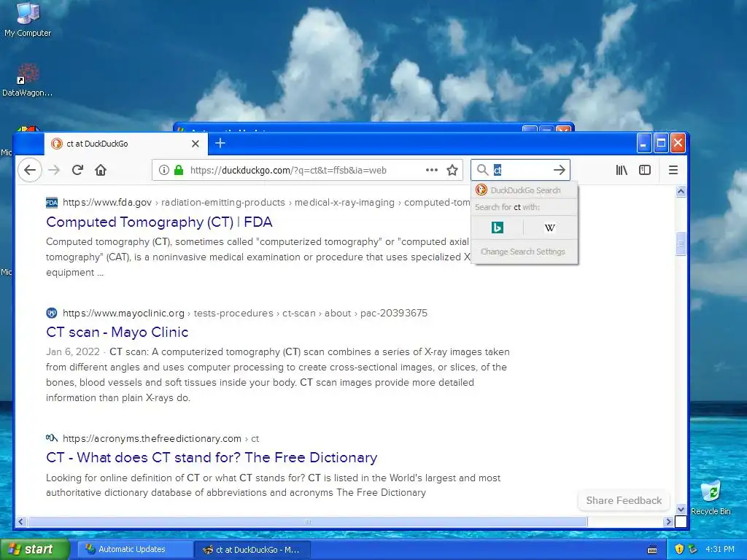Select the Recycle Bin icon
The height and width of the screenshot is (560, 747).
tap(711, 497)
